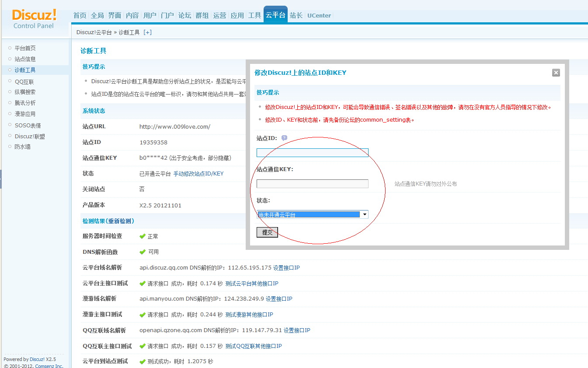588x368 pixels.
Task: Click 设置接口IP link for 云平台域名解析
Action: (x=286, y=268)
